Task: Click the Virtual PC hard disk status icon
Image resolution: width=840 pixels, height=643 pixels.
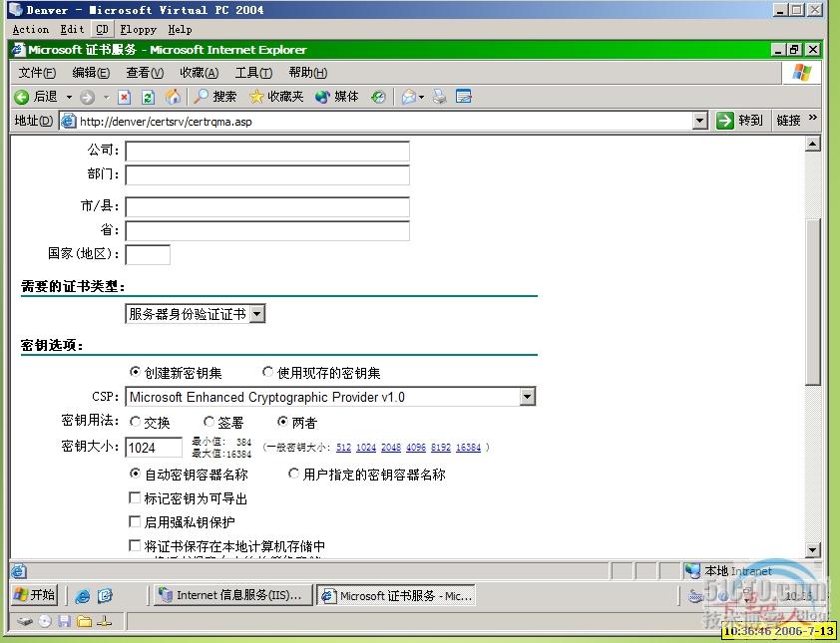Action: pyautogui.click(x=25, y=622)
